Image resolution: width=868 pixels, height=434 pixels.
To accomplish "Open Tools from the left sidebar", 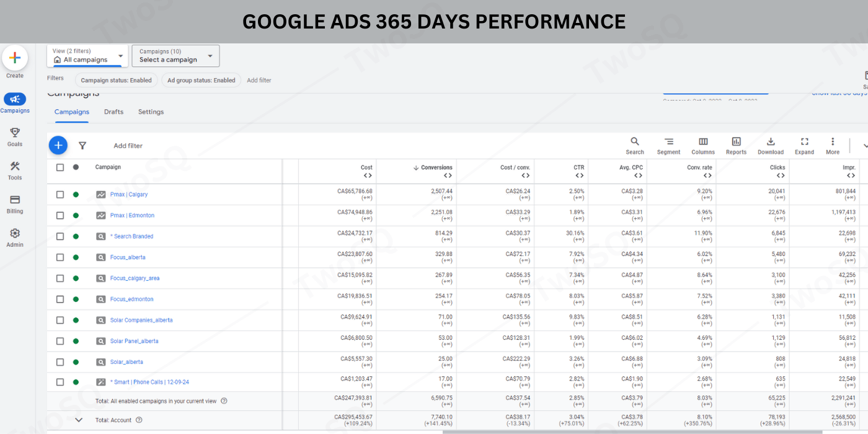I will tap(15, 170).
